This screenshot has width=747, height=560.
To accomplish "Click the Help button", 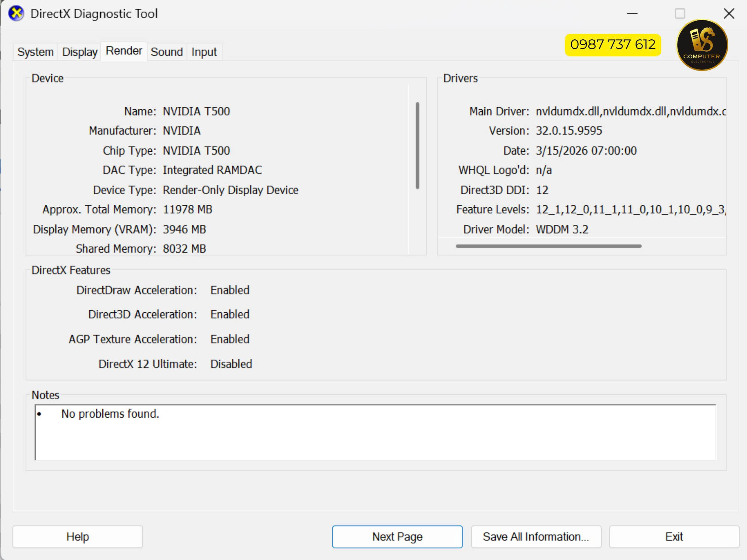I will pos(78,536).
